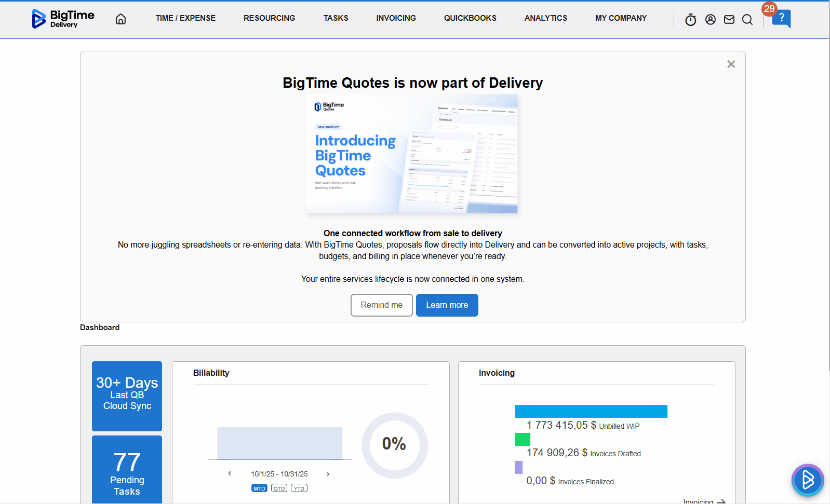Open the search magnifier icon
Screen dimensions: 830x504
pos(747,20)
